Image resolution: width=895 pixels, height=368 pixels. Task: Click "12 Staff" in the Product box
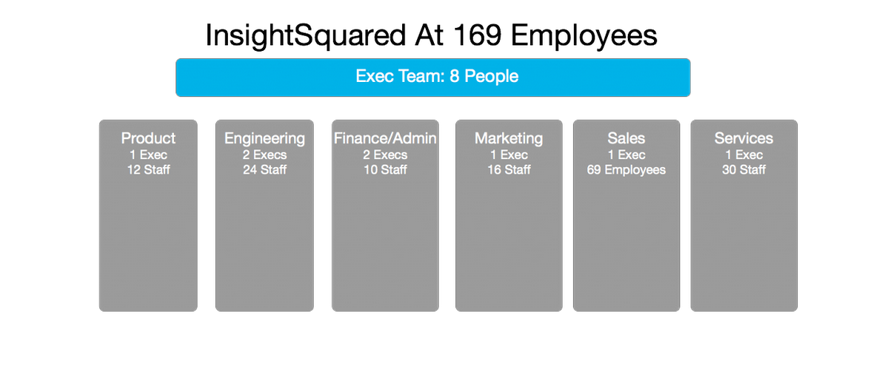(x=148, y=169)
